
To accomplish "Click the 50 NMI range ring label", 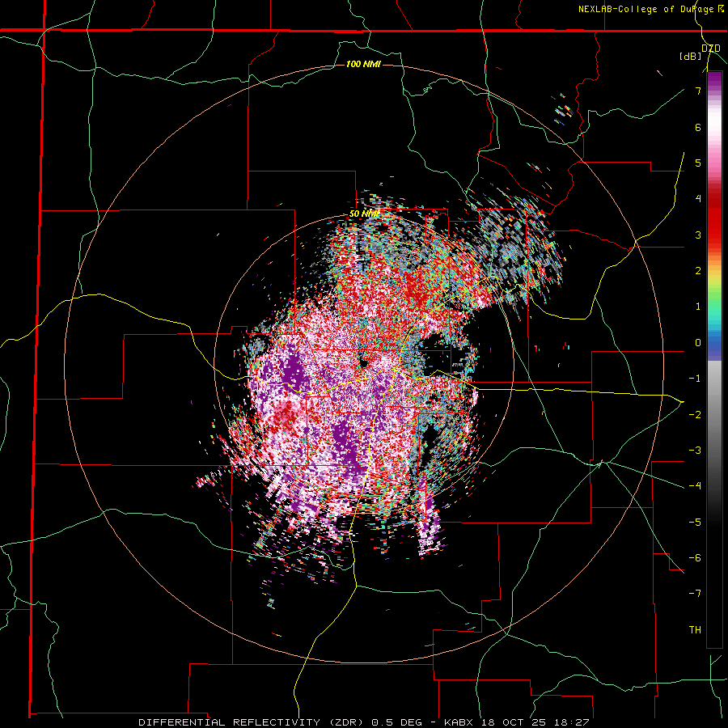I will pos(364,214).
